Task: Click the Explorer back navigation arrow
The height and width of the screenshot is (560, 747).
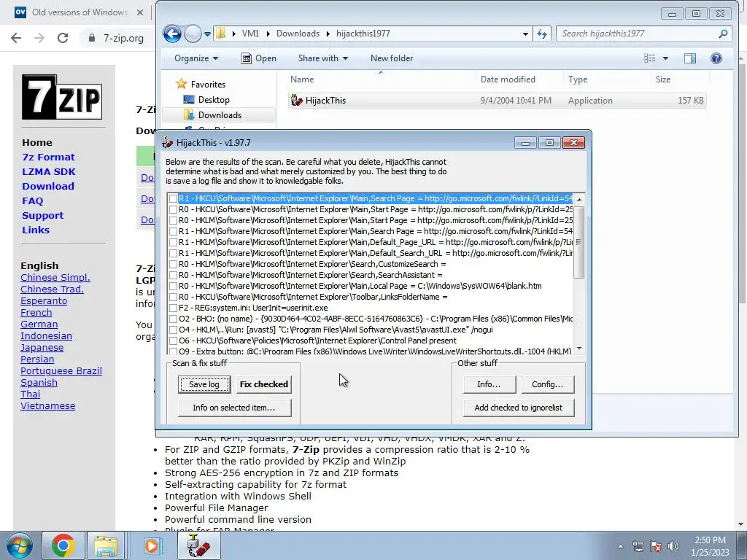Action: point(172,34)
